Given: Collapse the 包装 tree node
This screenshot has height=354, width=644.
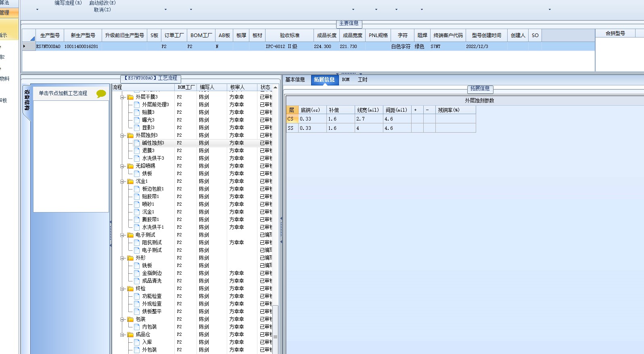Looking at the screenshot, I should pos(122,319).
